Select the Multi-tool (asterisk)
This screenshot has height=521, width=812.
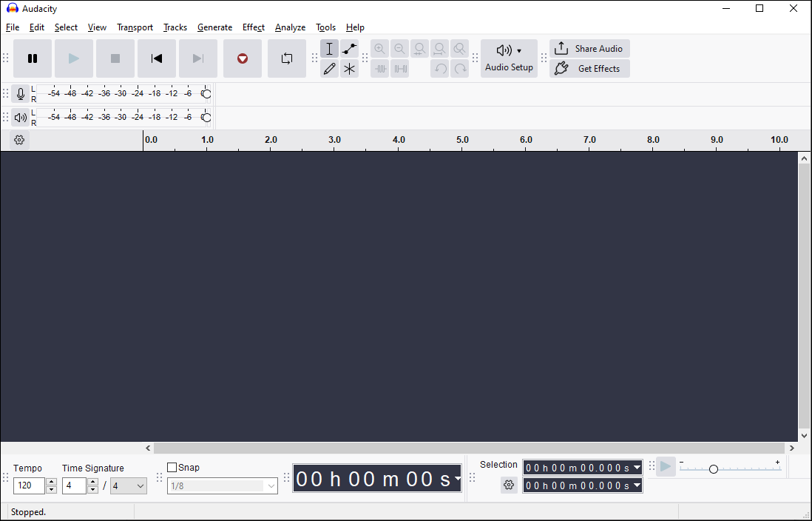coord(350,68)
